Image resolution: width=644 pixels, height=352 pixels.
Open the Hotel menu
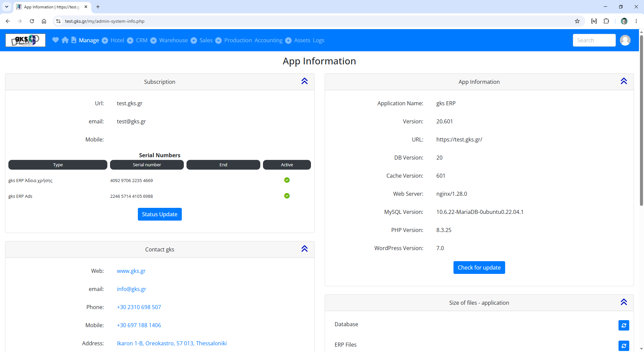(x=117, y=40)
